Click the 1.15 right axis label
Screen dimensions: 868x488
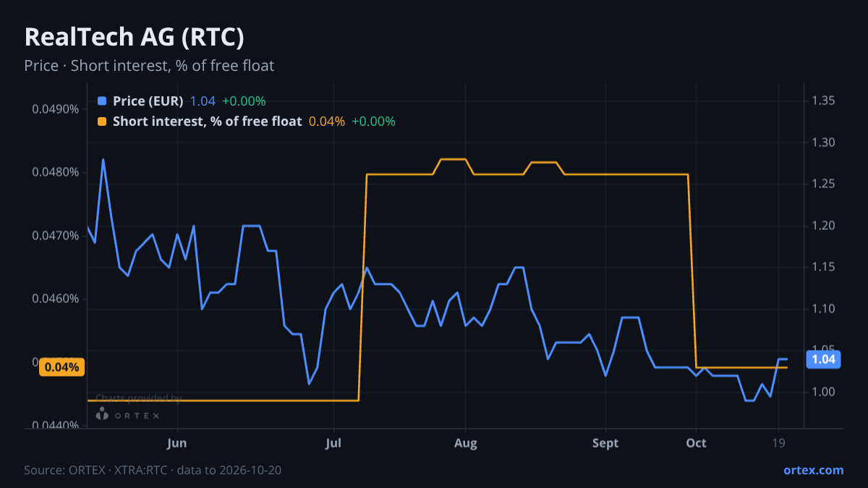(824, 267)
